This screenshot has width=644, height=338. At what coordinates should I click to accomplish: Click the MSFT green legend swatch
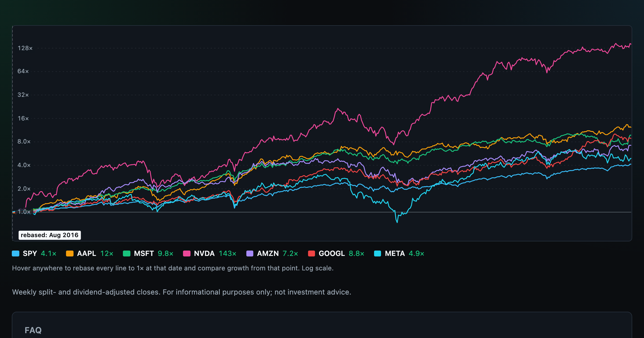tap(127, 253)
